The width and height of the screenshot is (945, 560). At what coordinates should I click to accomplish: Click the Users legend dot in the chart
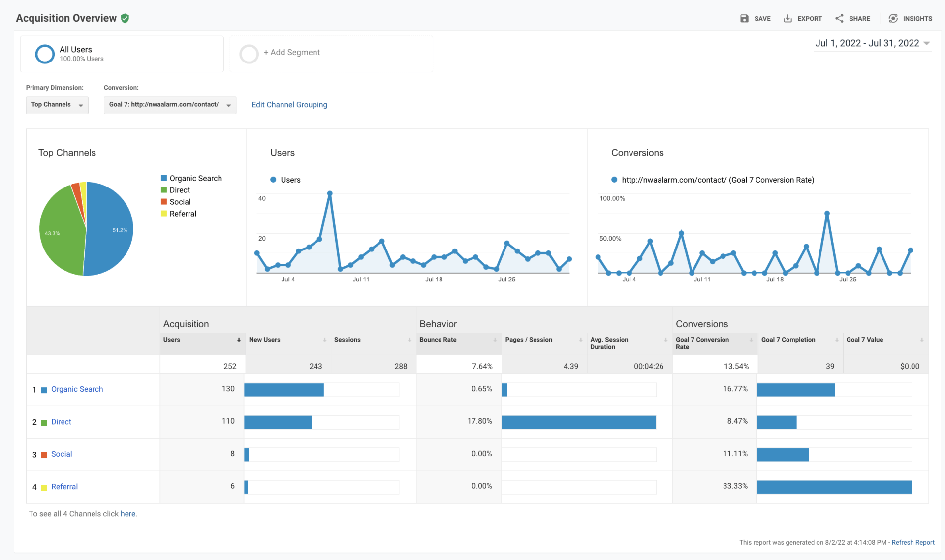click(273, 180)
